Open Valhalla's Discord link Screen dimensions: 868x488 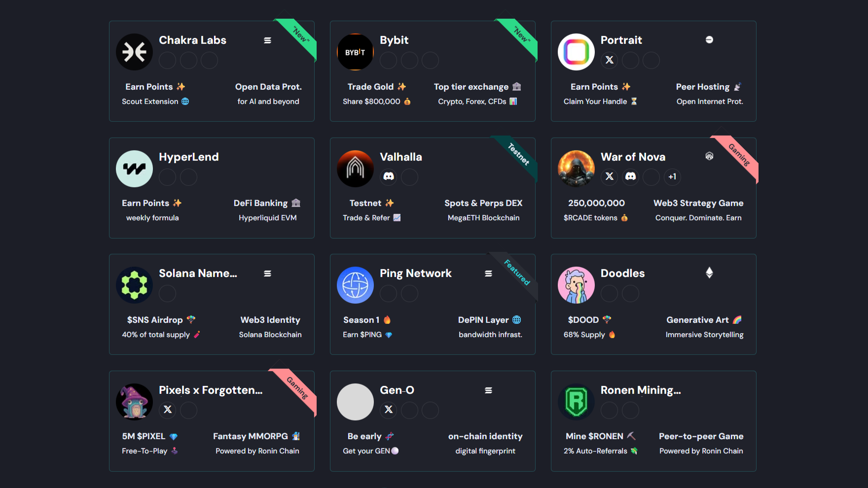(x=389, y=176)
